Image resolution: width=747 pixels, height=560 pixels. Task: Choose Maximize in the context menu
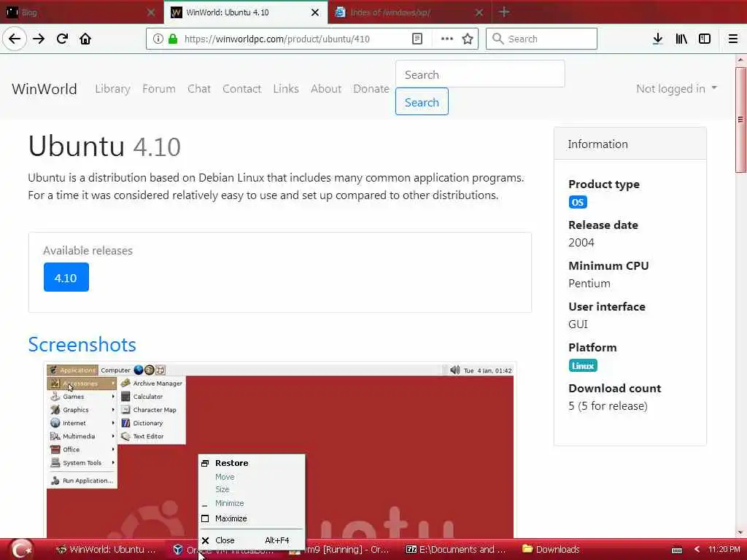click(x=252, y=518)
